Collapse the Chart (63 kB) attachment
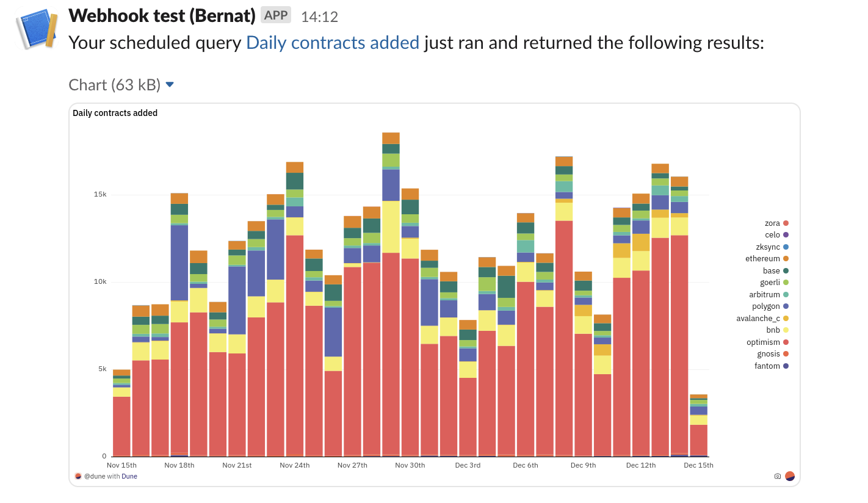868x503 pixels. tap(169, 84)
